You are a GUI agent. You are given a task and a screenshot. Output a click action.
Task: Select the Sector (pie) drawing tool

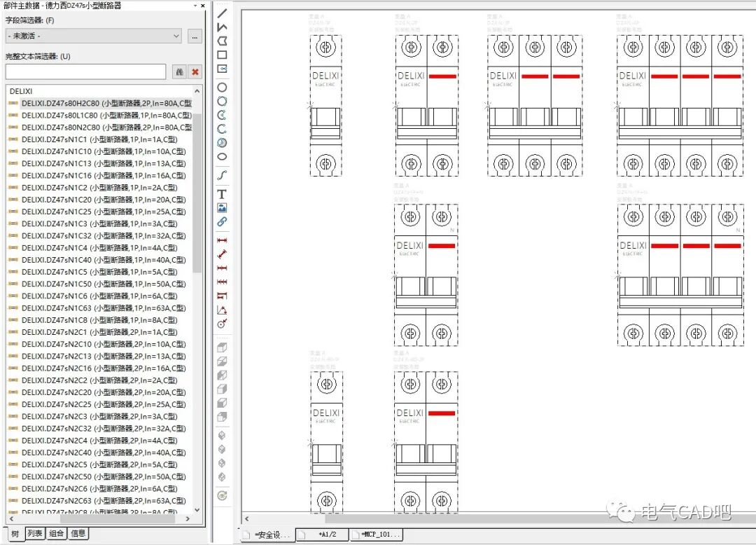222,143
